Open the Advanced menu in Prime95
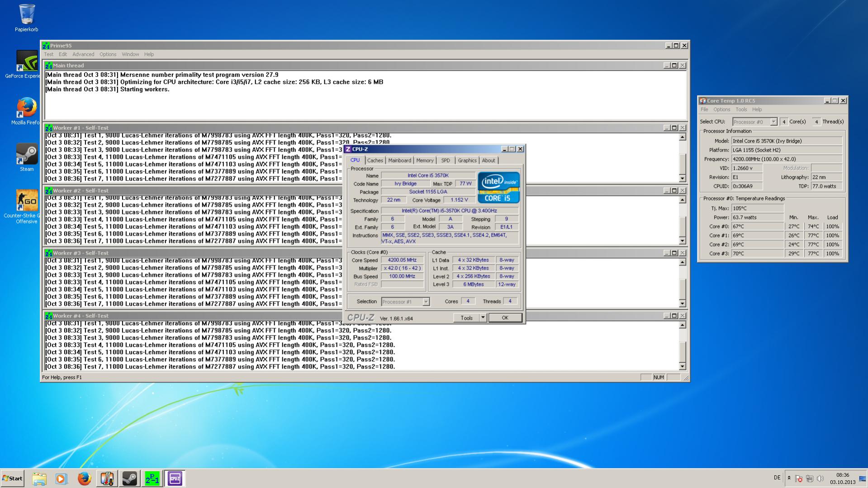 [83, 55]
